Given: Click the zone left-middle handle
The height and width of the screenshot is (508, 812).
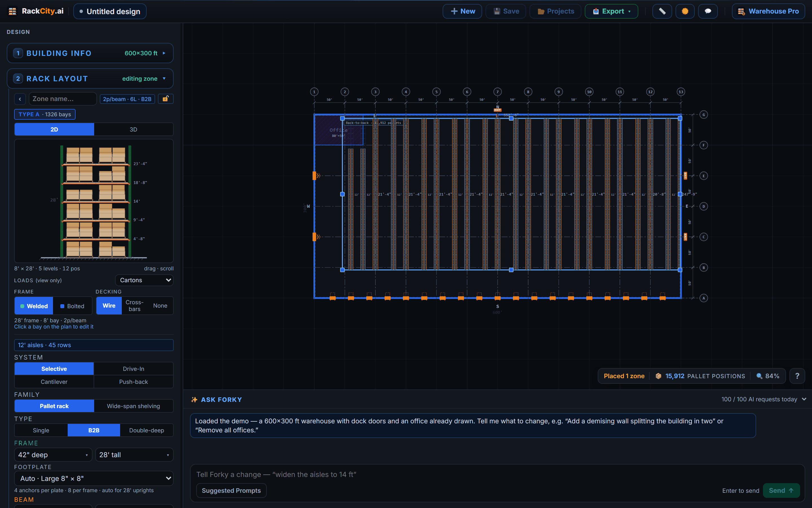Looking at the screenshot, I should point(342,194).
